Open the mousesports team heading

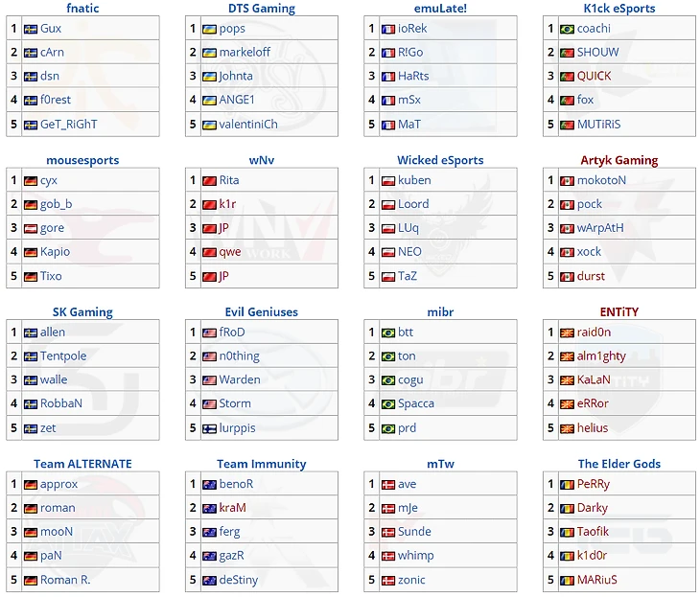pos(82,160)
